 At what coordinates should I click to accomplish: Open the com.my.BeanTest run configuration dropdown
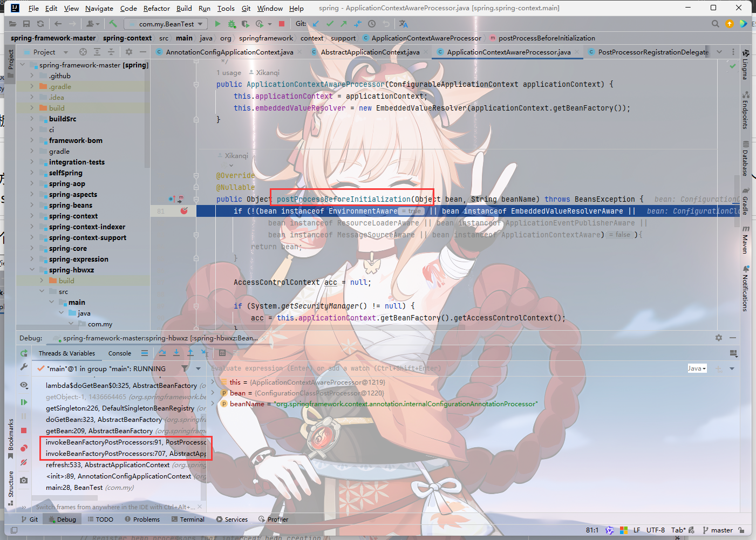tap(166, 24)
